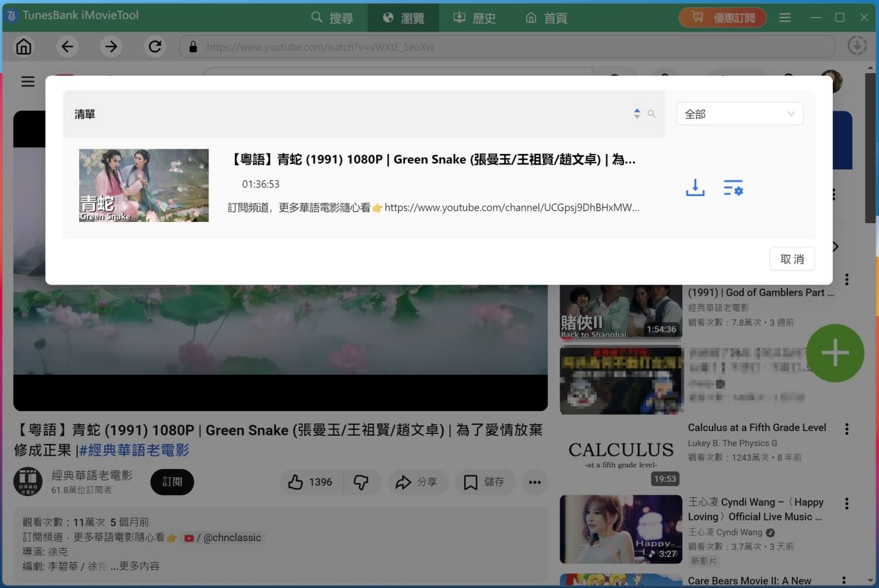Click the search (搜尋) icon in the top bar
This screenshot has width=879, height=588.
tap(317, 18)
